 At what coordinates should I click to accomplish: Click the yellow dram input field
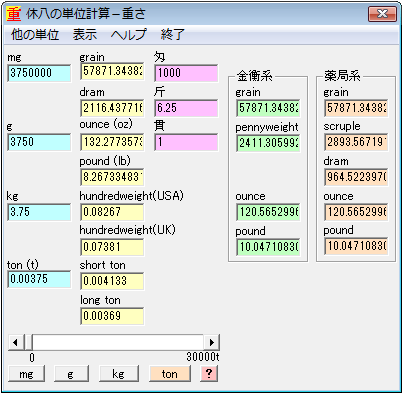[x=112, y=108]
